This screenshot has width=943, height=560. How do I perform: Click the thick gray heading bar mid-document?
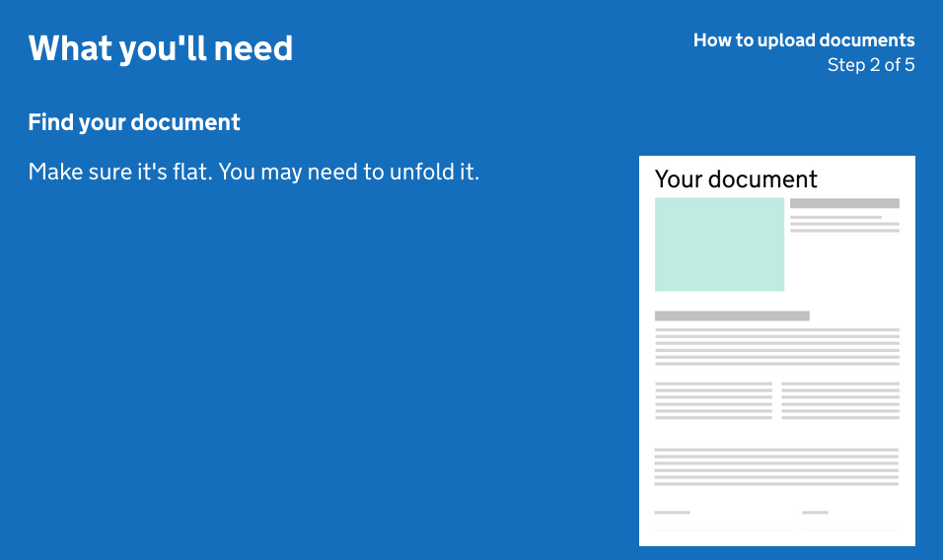732,315
